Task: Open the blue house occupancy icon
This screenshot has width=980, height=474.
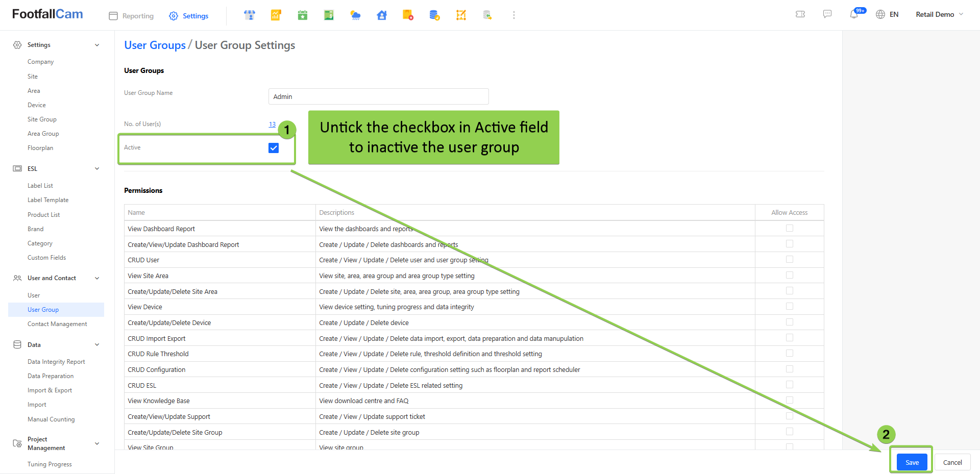Action: click(382, 15)
